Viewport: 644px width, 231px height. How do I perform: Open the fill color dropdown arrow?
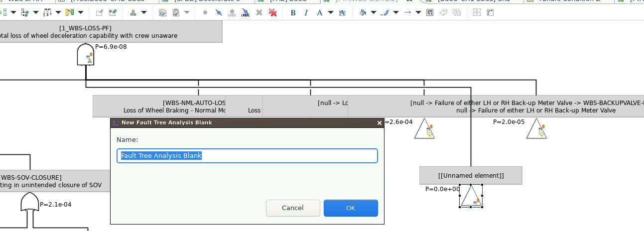click(x=374, y=12)
